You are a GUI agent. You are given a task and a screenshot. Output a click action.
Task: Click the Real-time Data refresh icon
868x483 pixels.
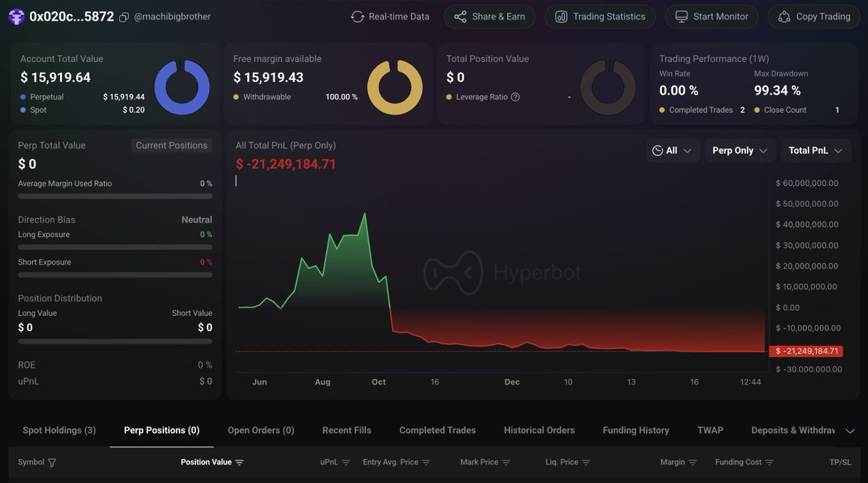(357, 17)
